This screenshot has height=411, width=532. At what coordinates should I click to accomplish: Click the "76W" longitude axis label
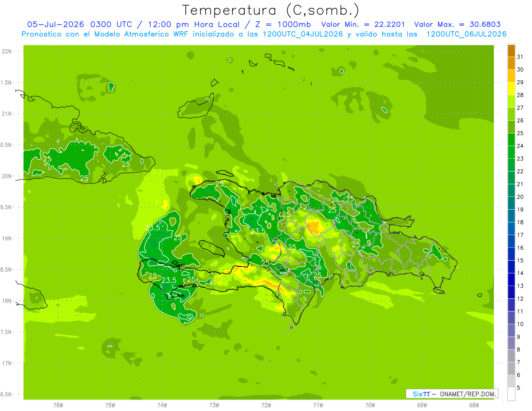point(58,405)
